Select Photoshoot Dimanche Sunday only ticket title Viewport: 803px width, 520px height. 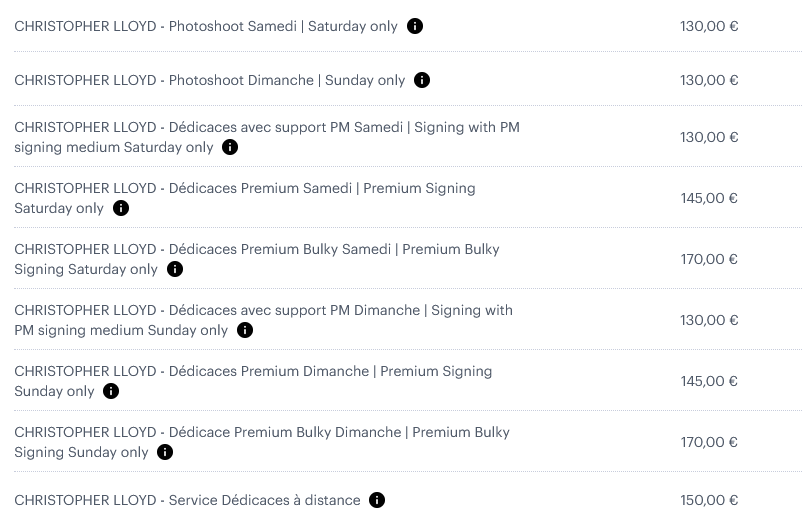click(x=209, y=80)
